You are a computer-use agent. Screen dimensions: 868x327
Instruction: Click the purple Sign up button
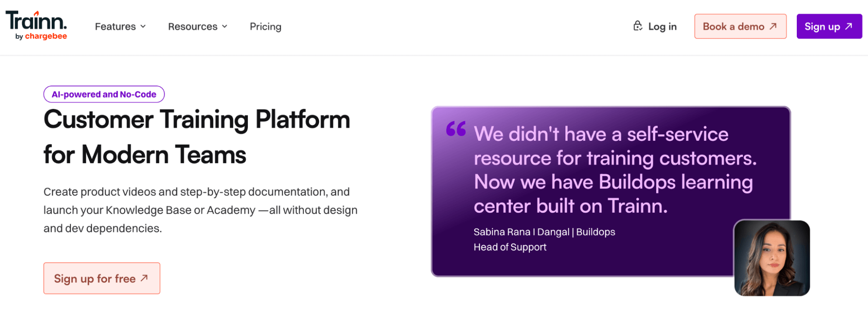click(x=829, y=26)
